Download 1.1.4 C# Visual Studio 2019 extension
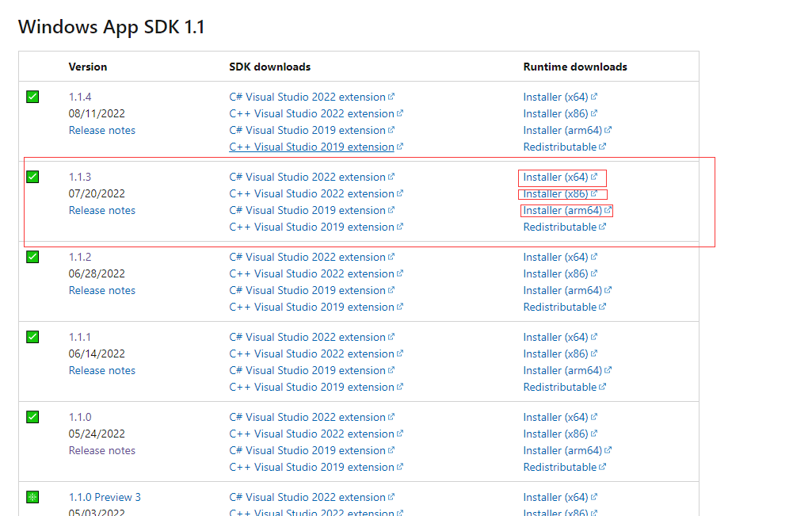Viewport: 812px width, 516px height. [312, 130]
